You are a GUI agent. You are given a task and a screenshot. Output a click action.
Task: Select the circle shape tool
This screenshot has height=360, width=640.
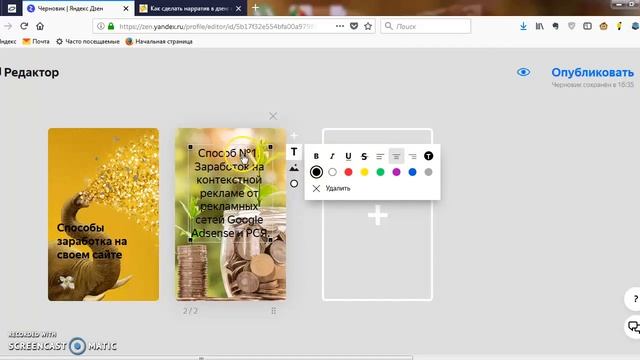point(294,184)
